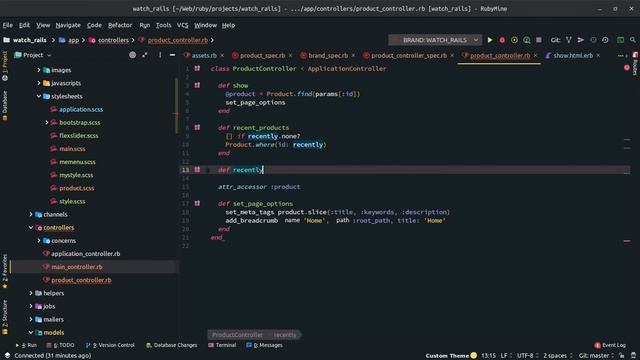Open Project view type dropdown

pyautogui.click(x=49, y=55)
